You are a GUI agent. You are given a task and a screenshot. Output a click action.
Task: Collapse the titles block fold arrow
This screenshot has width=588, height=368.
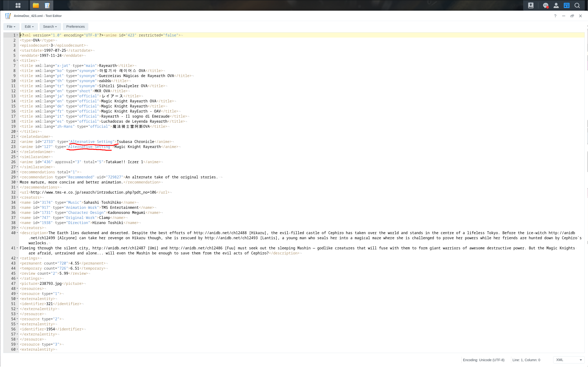coord(17,61)
